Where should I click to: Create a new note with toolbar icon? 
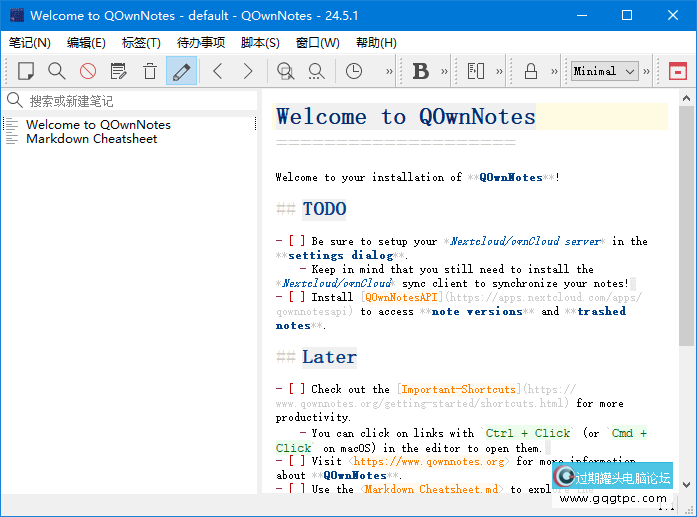tap(26, 71)
